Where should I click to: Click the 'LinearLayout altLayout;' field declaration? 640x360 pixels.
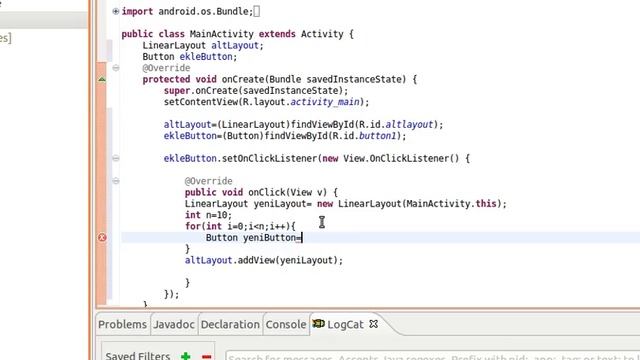click(x=203, y=45)
